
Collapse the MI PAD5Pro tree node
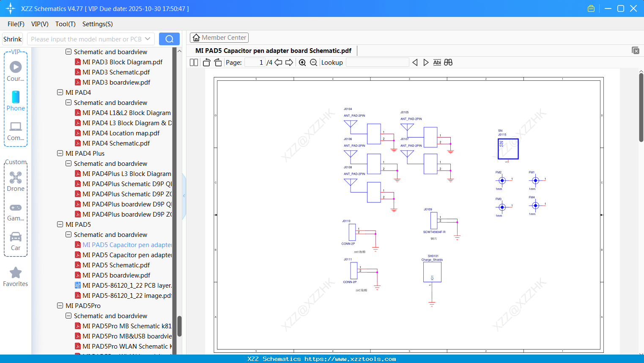tap(60, 305)
